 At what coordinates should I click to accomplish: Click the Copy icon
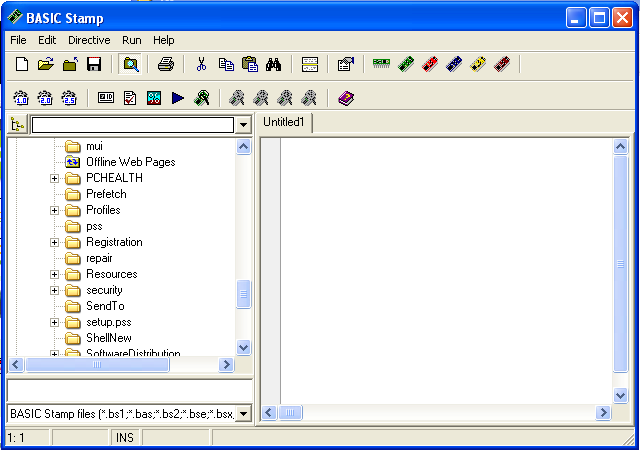click(x=226, y=64)
